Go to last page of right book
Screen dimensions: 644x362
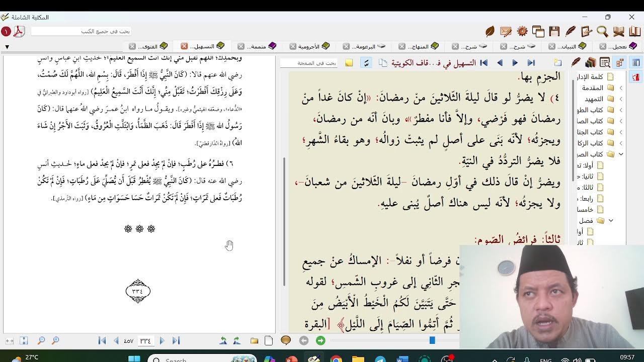[531, 63]
